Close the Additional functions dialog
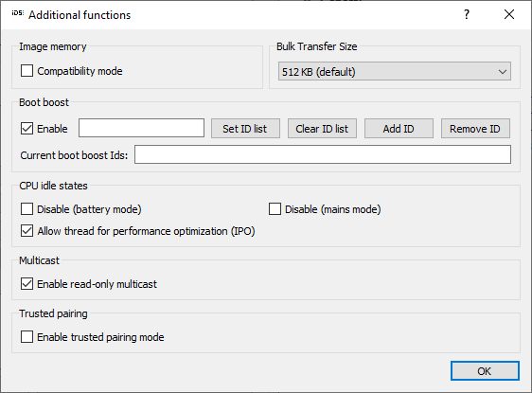This screenshot has width=532, height=393. point(509,14)
